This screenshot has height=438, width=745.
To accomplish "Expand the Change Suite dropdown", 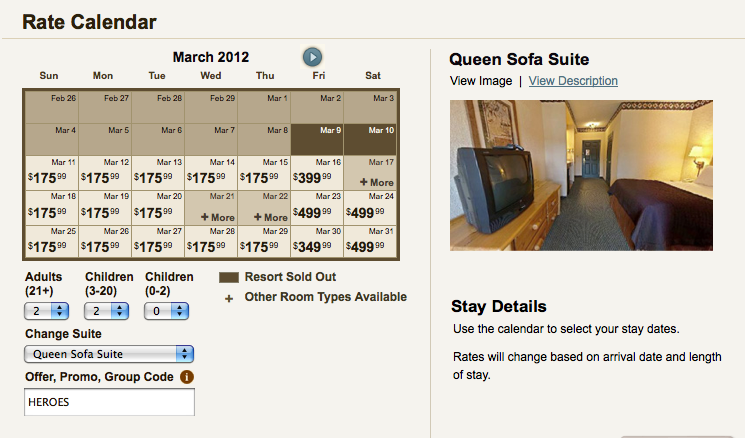I will point(109,354).
